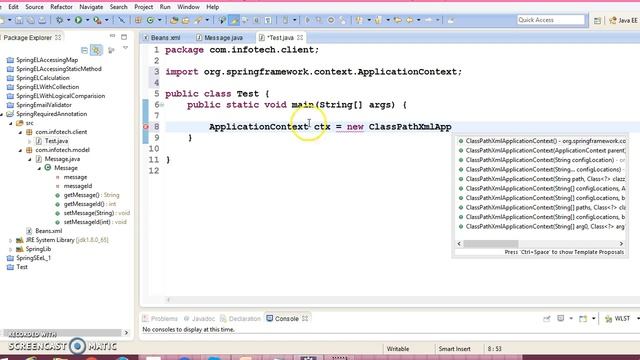Pick ClassPathXmlApplicationContext(String configLocation) proposal

pos(542,160)
